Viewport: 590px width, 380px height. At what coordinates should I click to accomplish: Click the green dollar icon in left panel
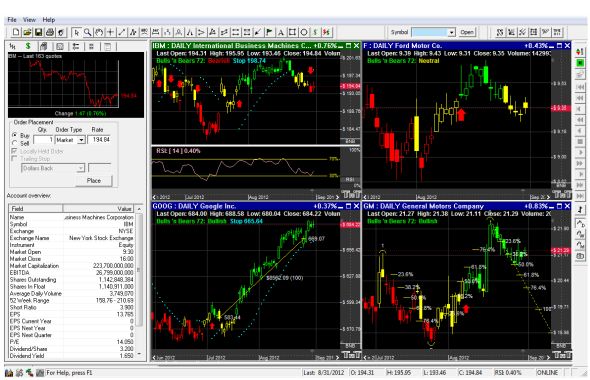(x=28, y=46)
